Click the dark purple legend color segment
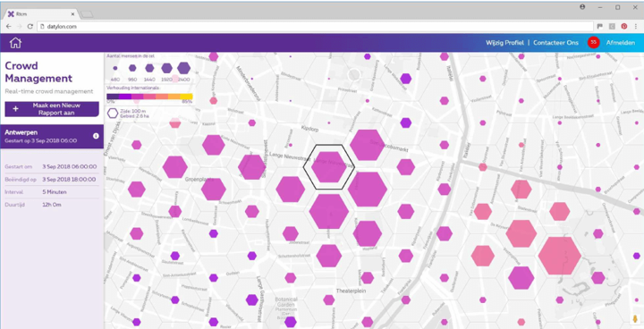Viewport: 644px width, 329px height. point(113,97)
